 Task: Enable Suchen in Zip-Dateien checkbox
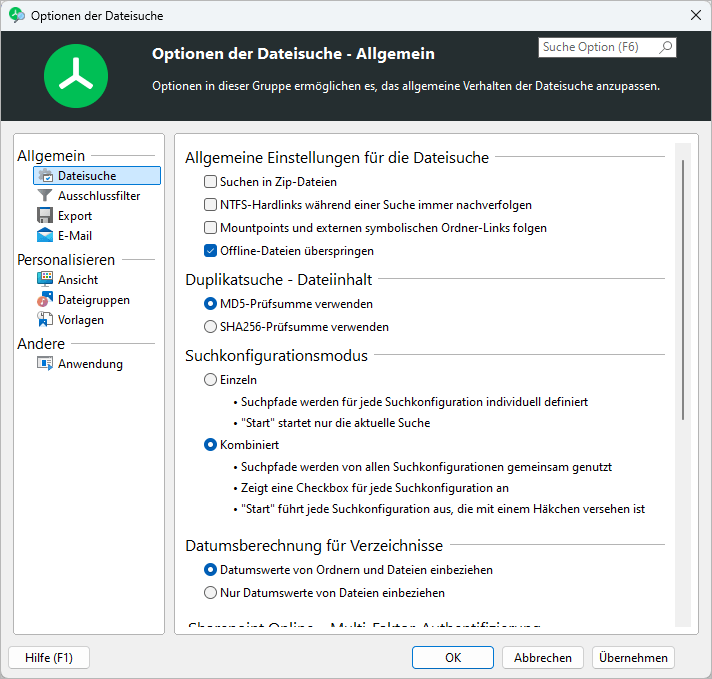click(210, 182)
